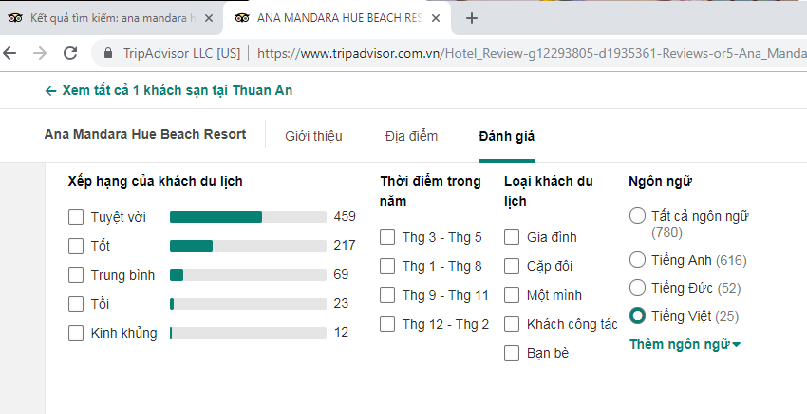Click the browser back arrow
The width and height of the screenshot is (807, 414).
[12, 53]
